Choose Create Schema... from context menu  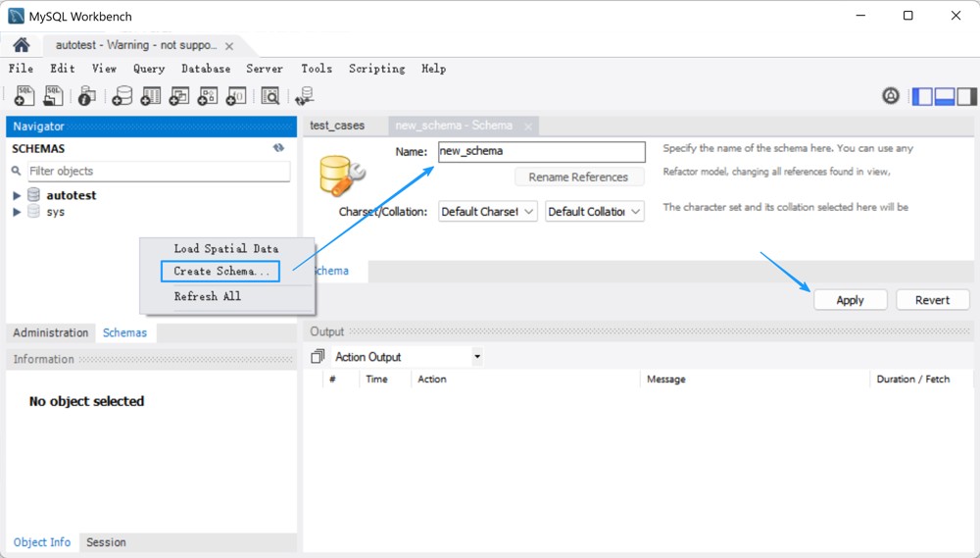pos(220,271)
